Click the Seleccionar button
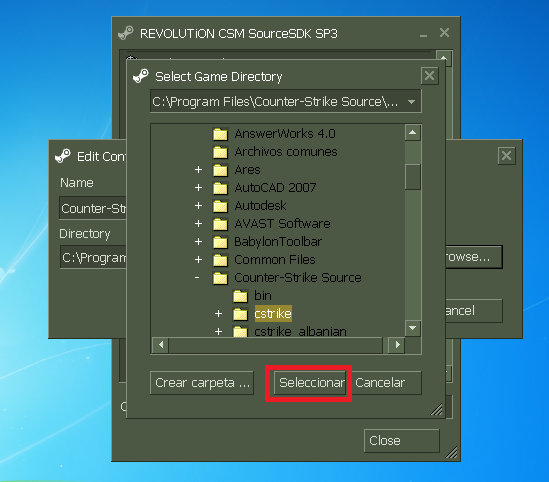This screenshot has width=549, height=482. 310,383
